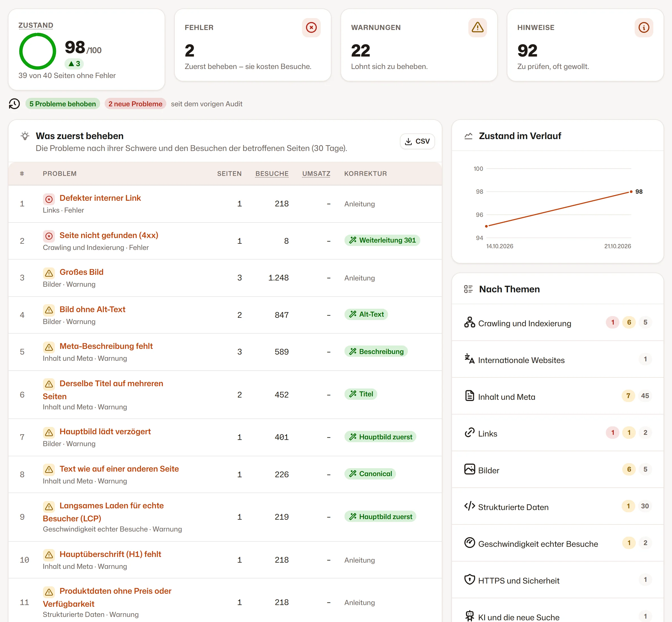Sort table by Besuche column header
This screenshot has width=672, height=622.
[272, 174]
